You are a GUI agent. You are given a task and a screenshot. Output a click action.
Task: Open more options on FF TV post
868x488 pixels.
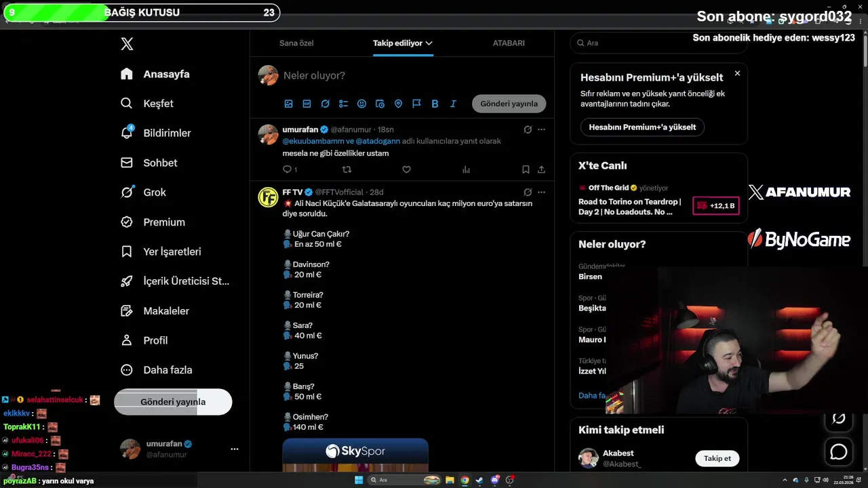pos(541,192)
